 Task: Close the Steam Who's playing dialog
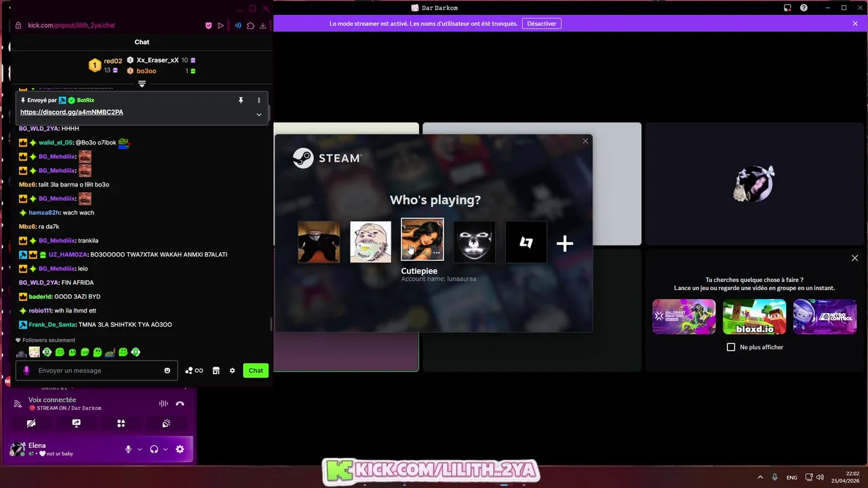[x=585, y=141]
